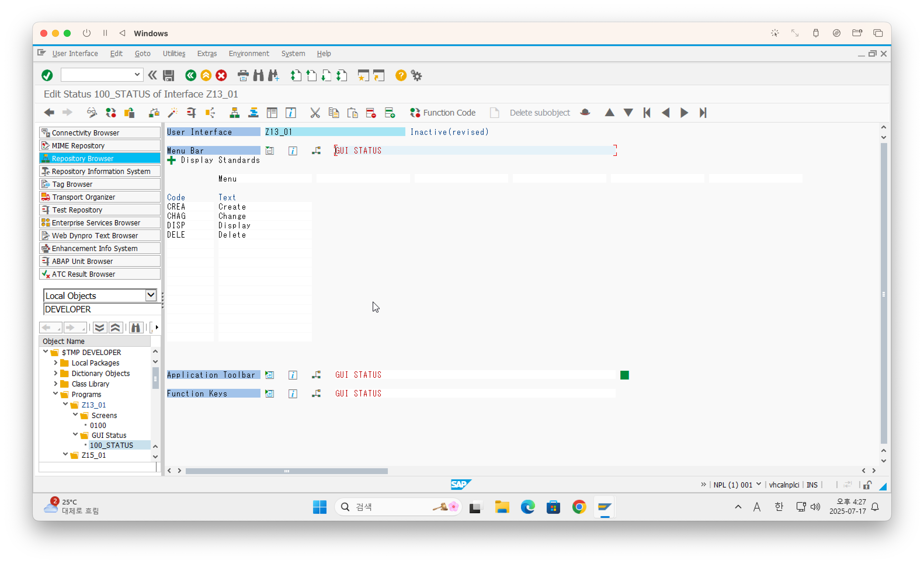
Task: Click the Paste clipboard icon
Action: click(x=352, y=112)
